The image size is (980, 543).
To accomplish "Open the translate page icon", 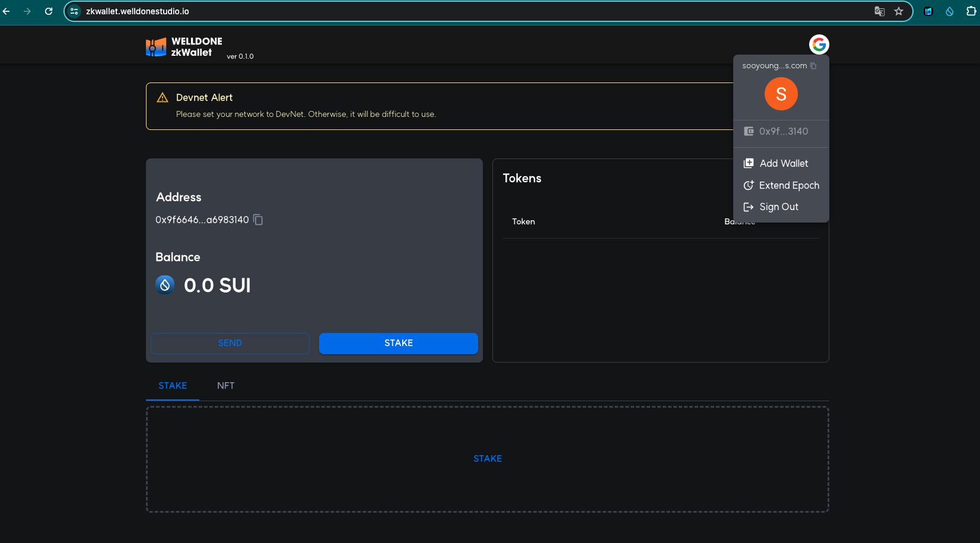I will [879, 11].
